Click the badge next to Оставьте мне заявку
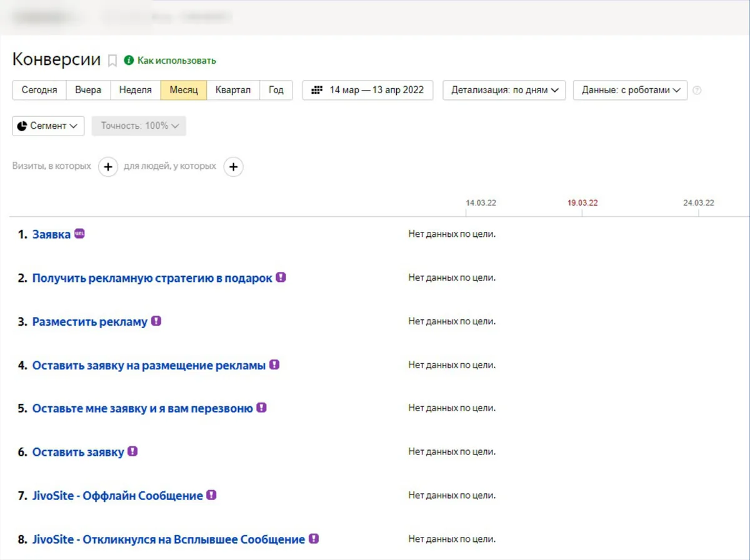This screenshot has width=750, height=560. 261,407
